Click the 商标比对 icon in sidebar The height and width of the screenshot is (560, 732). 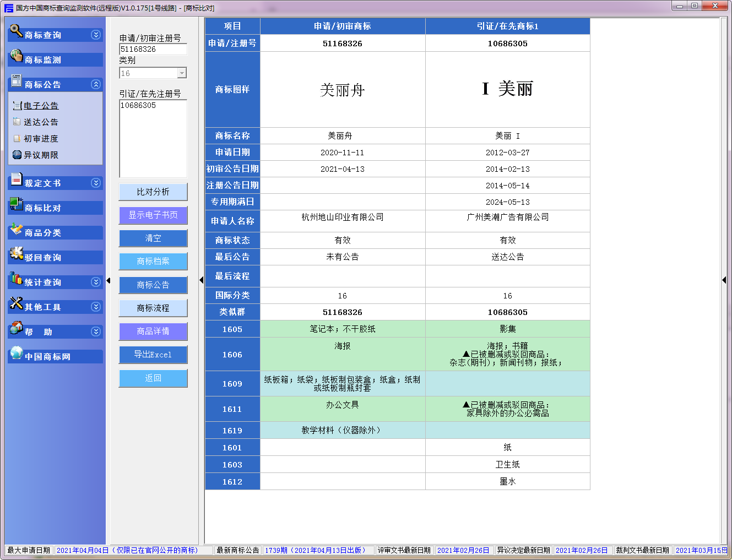click(x=16, y=204)
